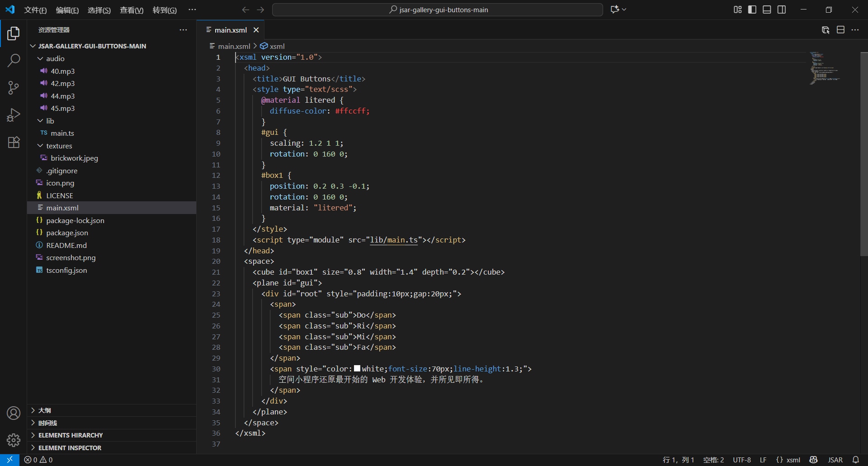Open the 文件(F) menu

click(35, 10)
